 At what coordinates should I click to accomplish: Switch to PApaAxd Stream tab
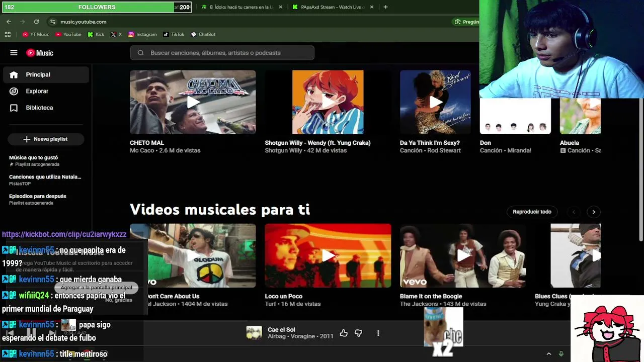click(332, 7)
